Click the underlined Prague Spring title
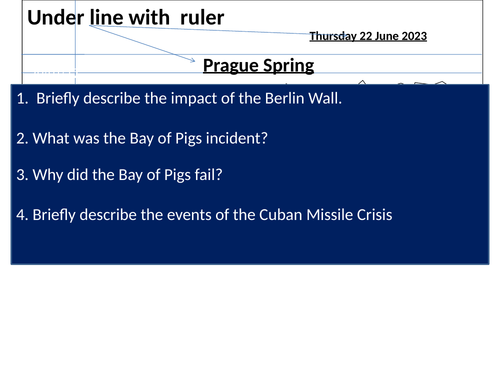500x375 pixels. tap(258, 65)
